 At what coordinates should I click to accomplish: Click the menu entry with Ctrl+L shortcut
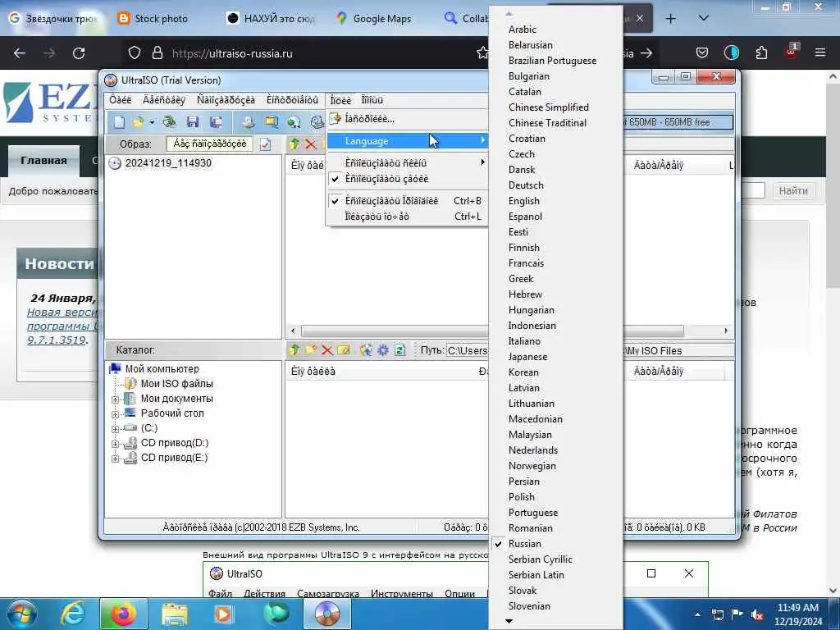pyautogui.click(x=407, y=217)
